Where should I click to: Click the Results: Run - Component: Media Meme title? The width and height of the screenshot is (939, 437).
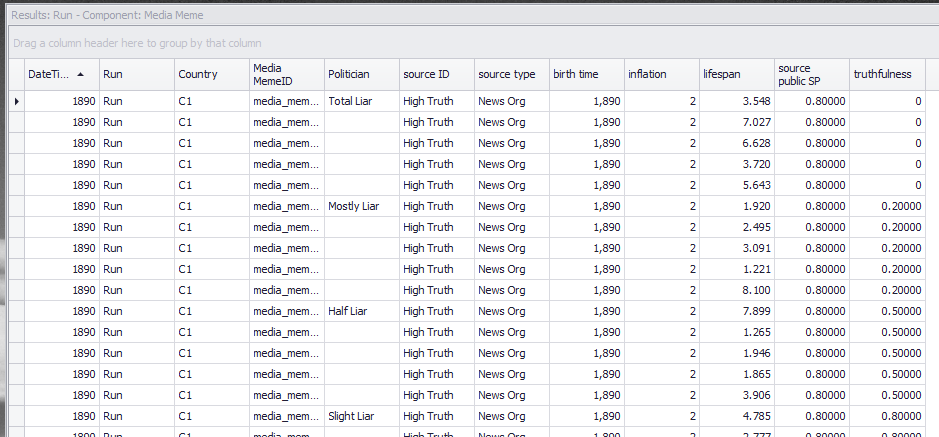107,15
